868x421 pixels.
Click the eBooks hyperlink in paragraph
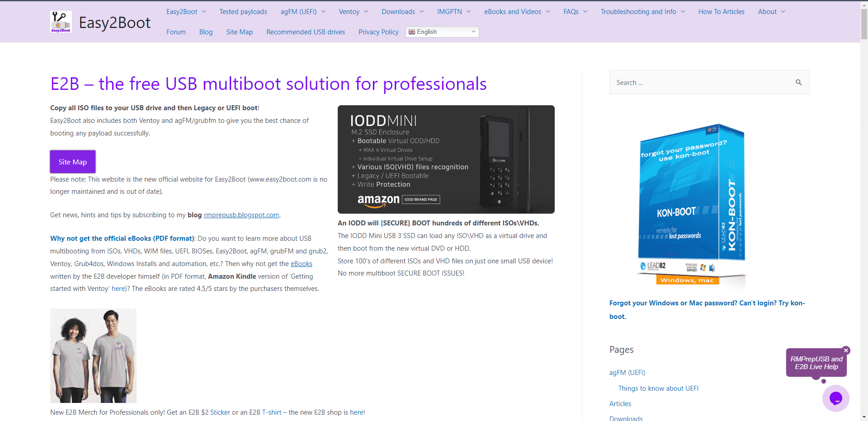tap(302, 264)
